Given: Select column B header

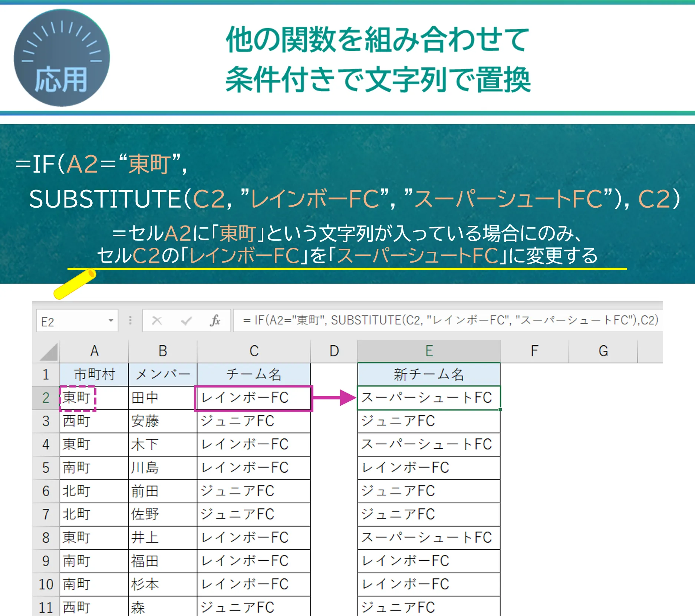Looking at the screenshot, I should coord(163,351).
